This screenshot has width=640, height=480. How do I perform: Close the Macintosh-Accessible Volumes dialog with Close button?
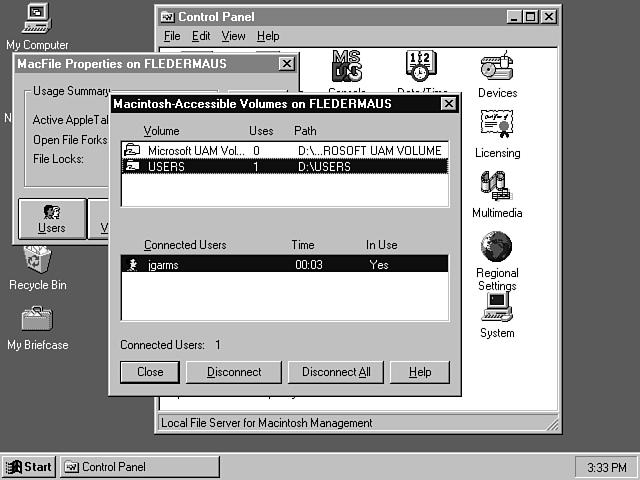(x=150, y=372)
